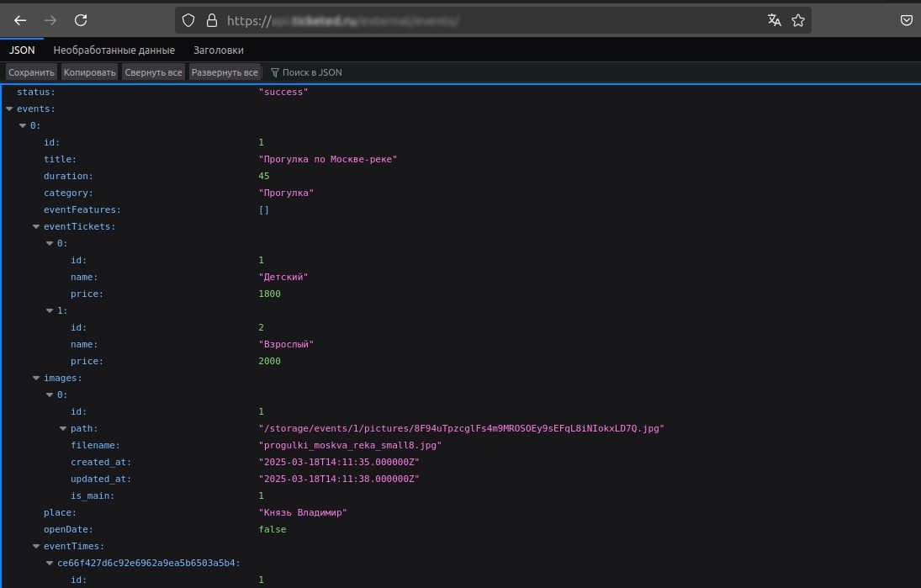
Task: Click the Сохранить button
Action: point(31,72)
